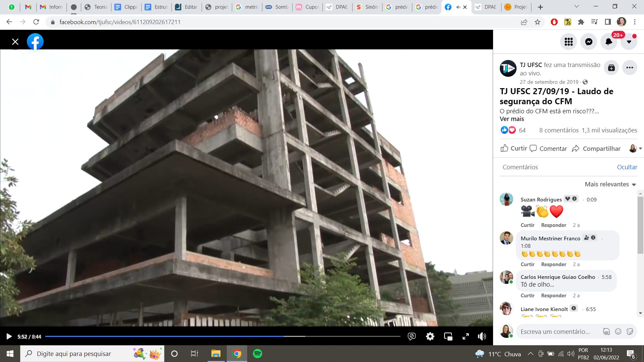
Task: Toggle picture-in-picture mini player
Action: (448, 337)
